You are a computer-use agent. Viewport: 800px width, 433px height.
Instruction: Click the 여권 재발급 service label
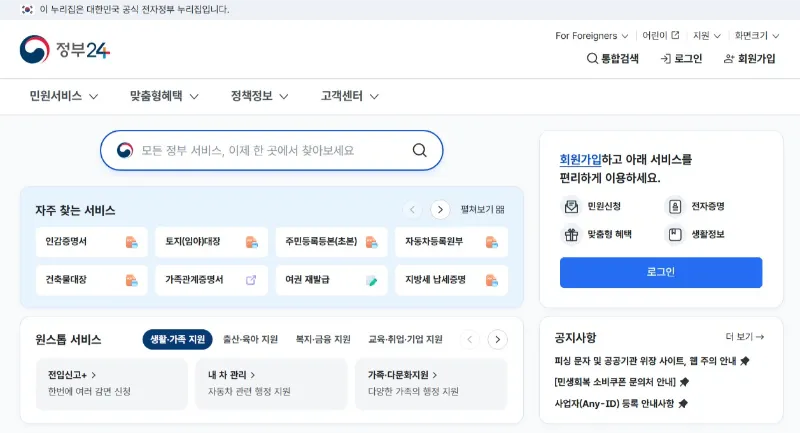pyautogui.click(x=307, y=279)
